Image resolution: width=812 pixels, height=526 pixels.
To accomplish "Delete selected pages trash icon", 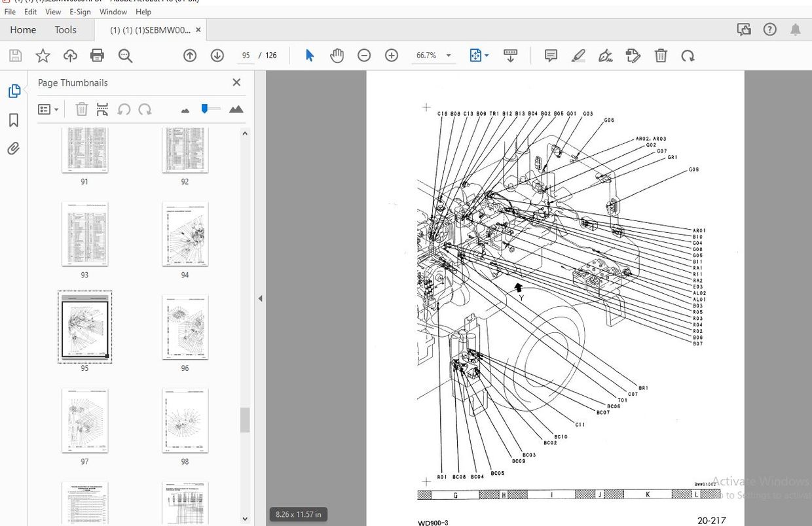I will (82, 109).
